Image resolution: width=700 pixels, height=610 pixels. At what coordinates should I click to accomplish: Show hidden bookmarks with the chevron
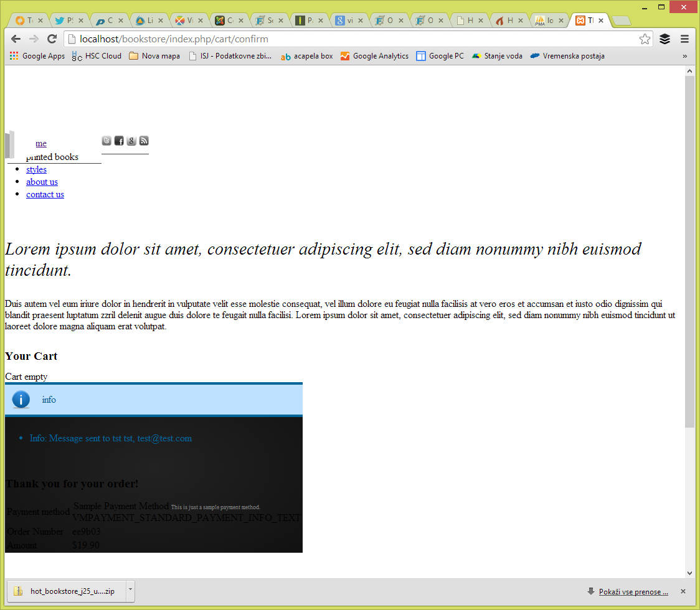685,56
